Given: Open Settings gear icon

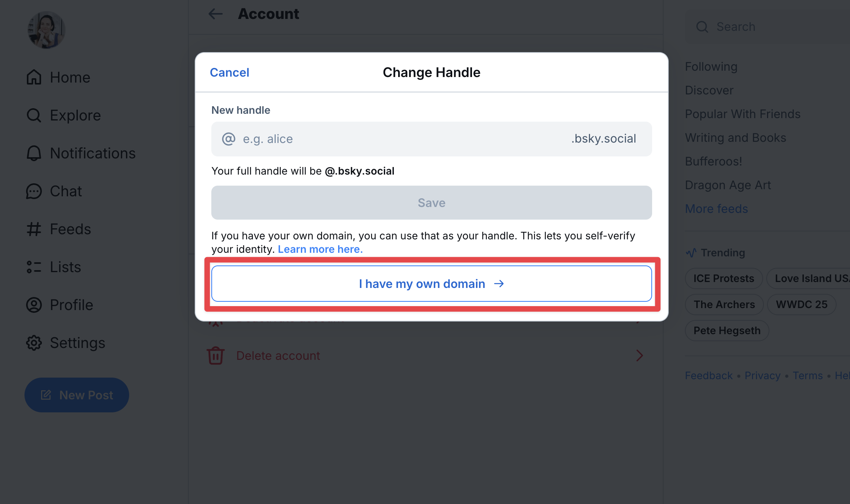Looking at the screenshot, I should [x=34, y=343].
